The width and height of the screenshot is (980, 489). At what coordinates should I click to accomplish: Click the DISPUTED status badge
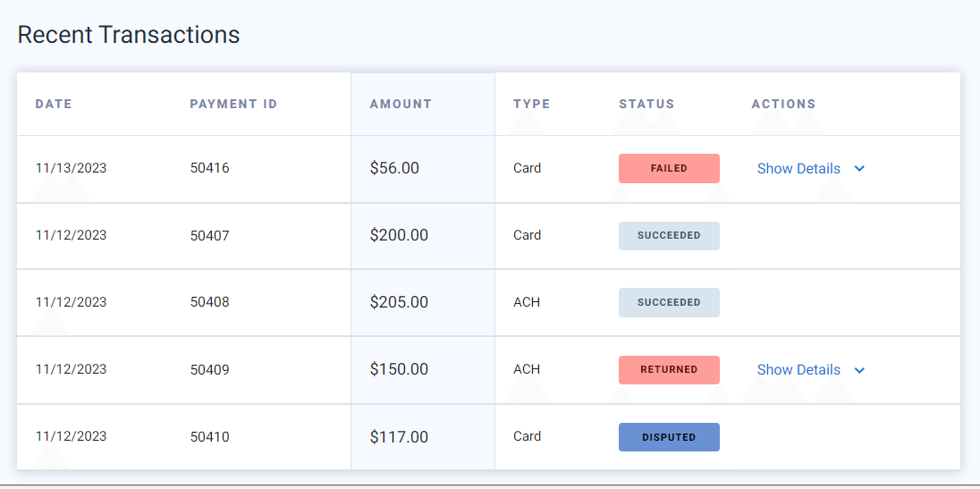669,437
